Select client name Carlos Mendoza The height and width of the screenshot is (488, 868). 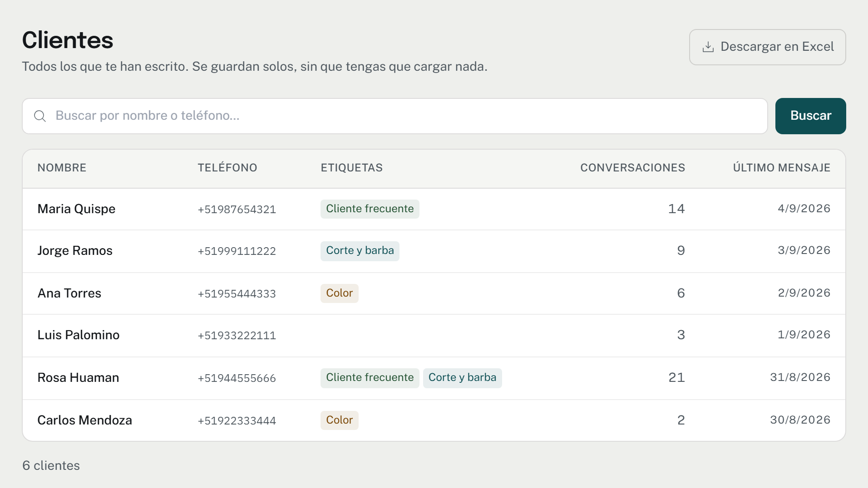84,420
